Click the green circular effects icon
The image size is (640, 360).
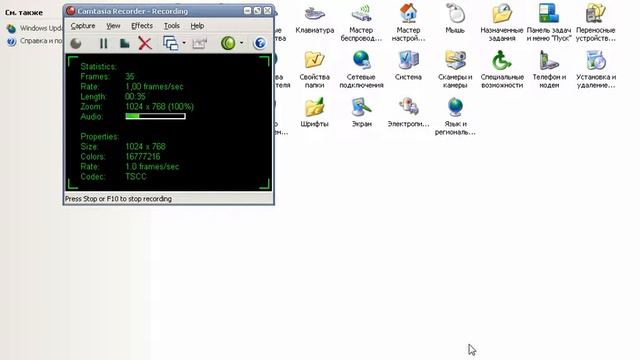(x=228, y=43)
